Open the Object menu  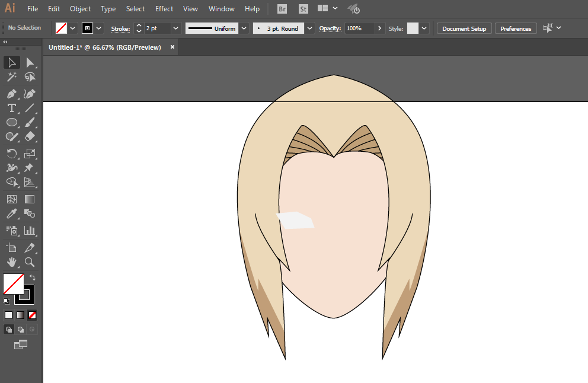80,9
